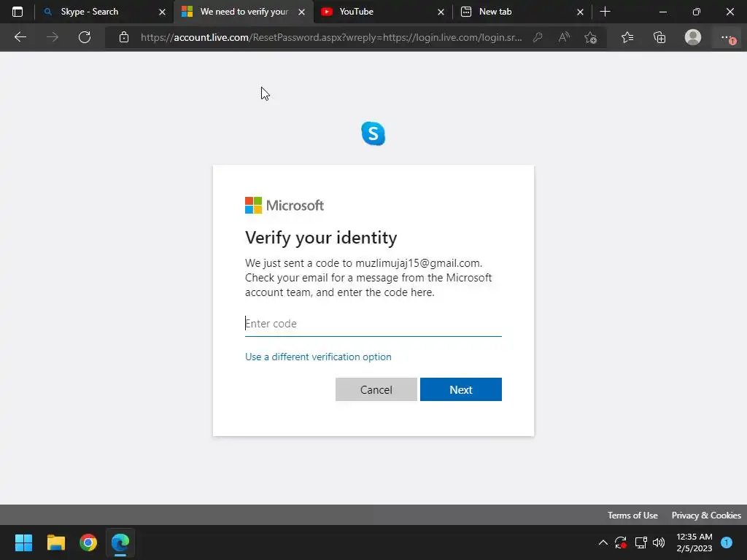
Task: Click the Microsoft logo
Action: point(285,205)
